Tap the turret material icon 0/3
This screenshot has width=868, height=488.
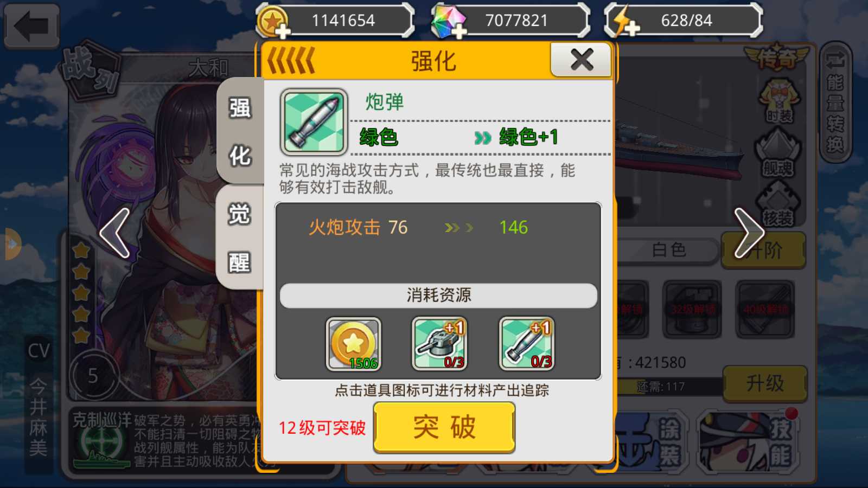coord(439,344)
